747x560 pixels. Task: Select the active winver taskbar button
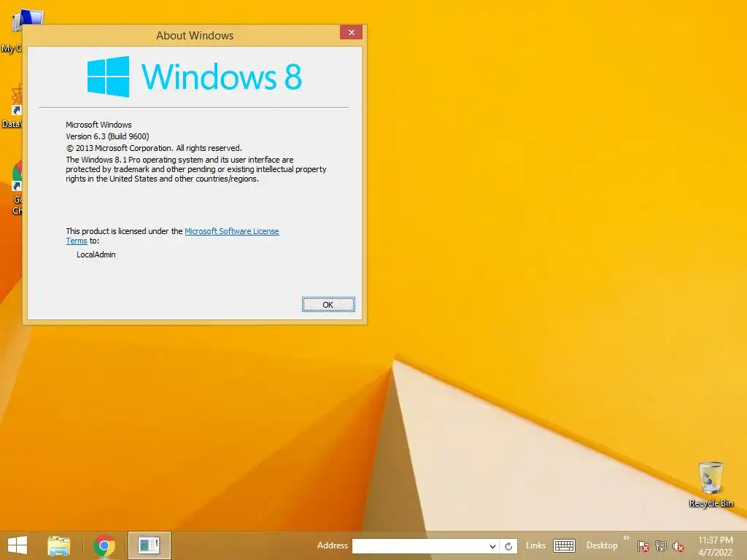point(149,545)
